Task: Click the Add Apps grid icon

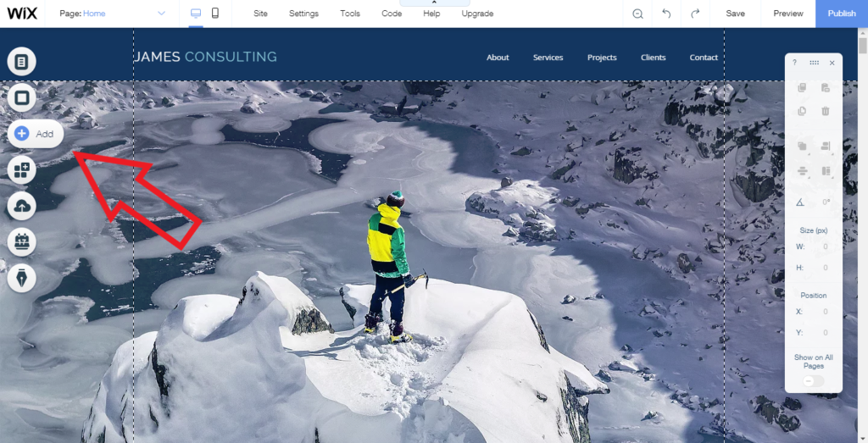Action: pos(21,169)
